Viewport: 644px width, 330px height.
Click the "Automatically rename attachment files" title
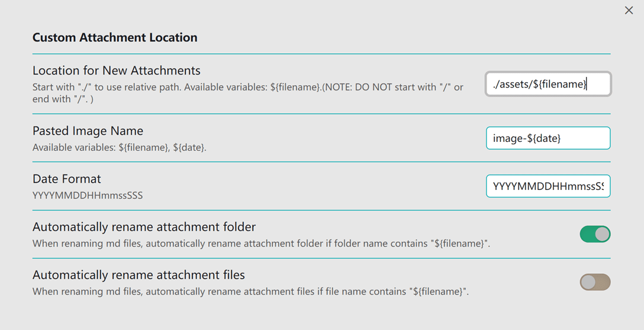coord(139,275)
